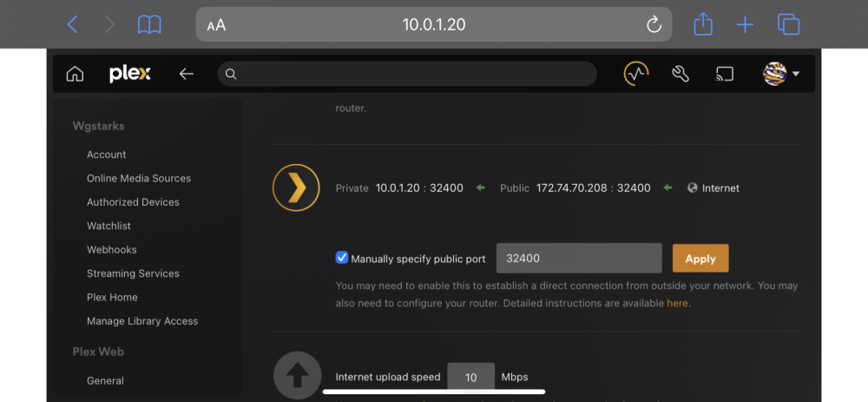Click the Internet upload speed label

click(x=388, y=377)
